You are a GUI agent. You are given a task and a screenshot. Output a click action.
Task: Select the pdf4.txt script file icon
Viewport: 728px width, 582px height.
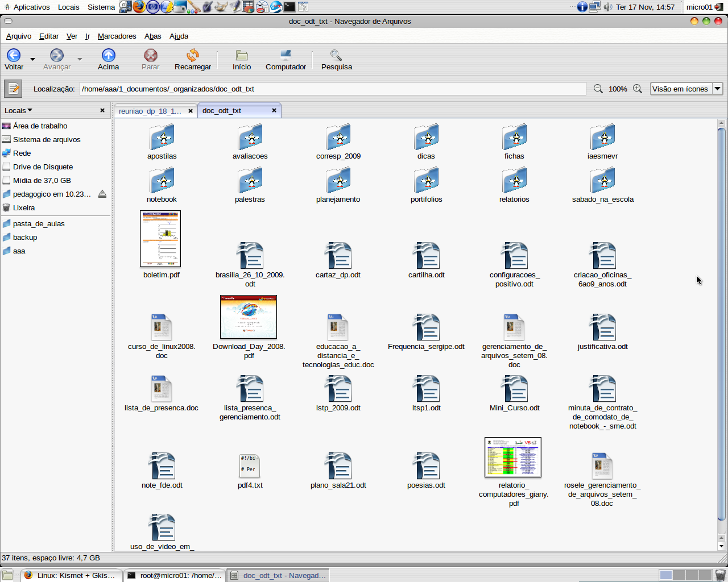[x=250, y=466]
